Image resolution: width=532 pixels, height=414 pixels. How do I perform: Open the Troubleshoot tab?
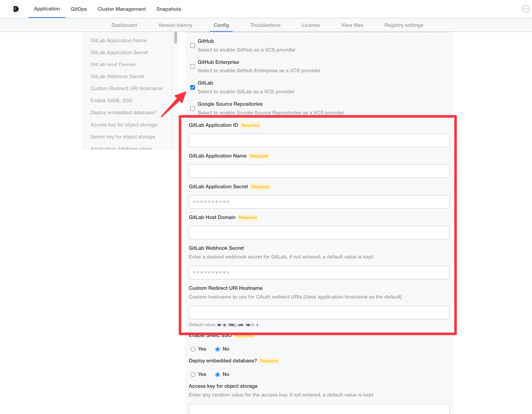point(265,25)
